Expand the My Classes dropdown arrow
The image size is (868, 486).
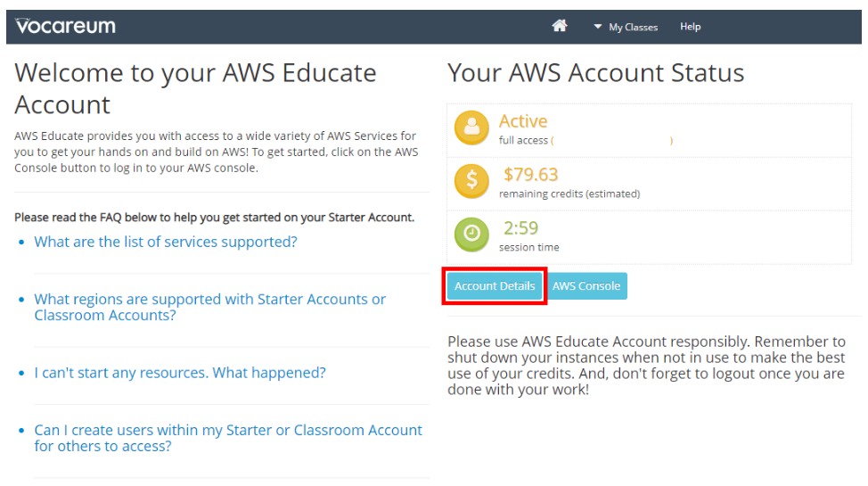(597, 27)
